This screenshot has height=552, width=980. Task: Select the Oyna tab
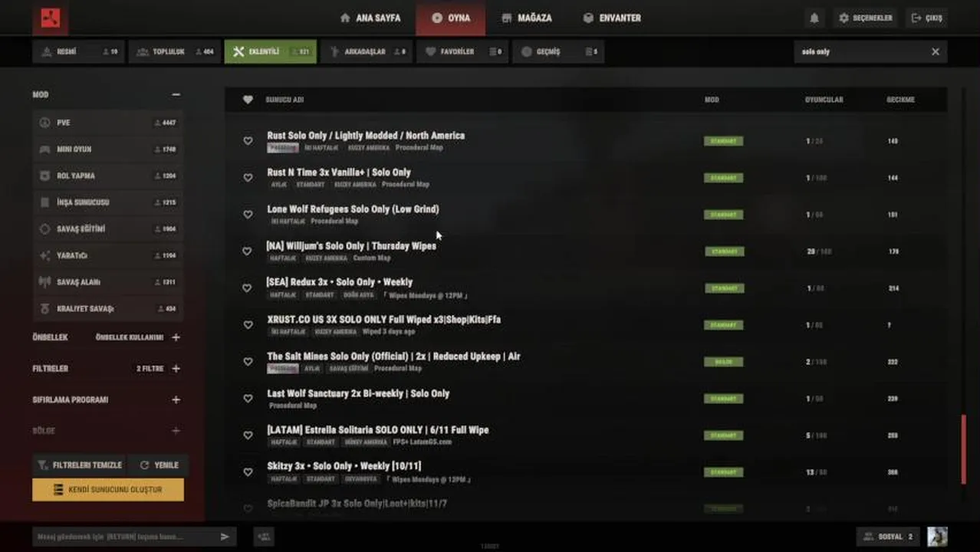coord(450,18)
